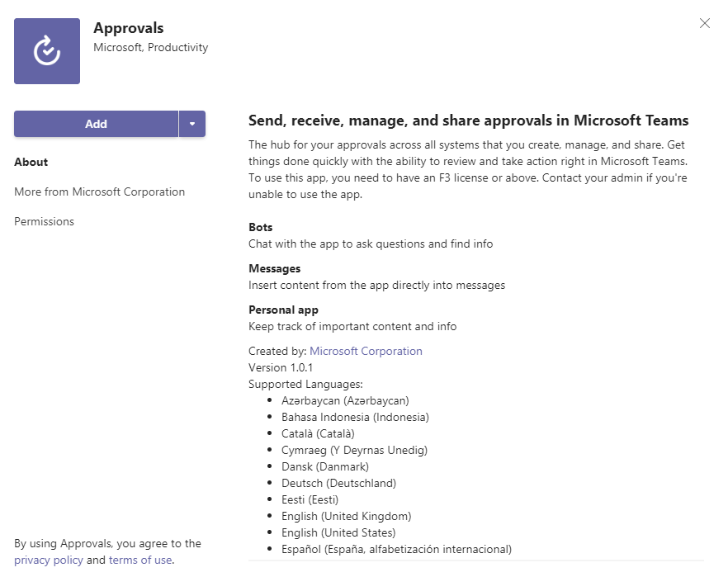Click the Microsoft, Productivity subtitle

tap(151, 47)
